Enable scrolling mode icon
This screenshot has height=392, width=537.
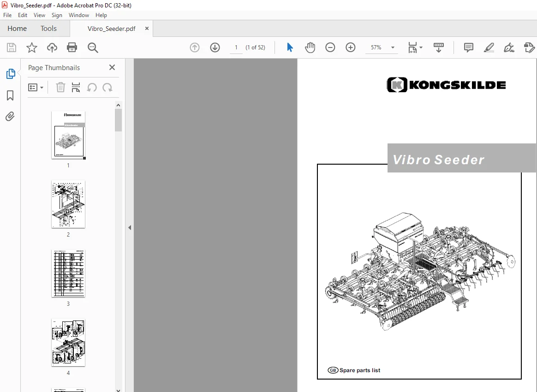pos(438,48)
